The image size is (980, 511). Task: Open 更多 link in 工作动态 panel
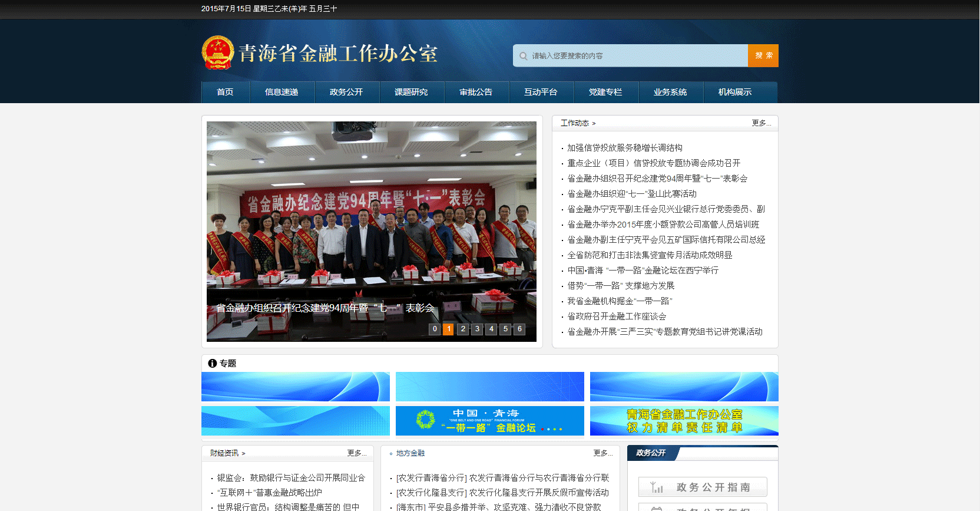click(761, 123)
